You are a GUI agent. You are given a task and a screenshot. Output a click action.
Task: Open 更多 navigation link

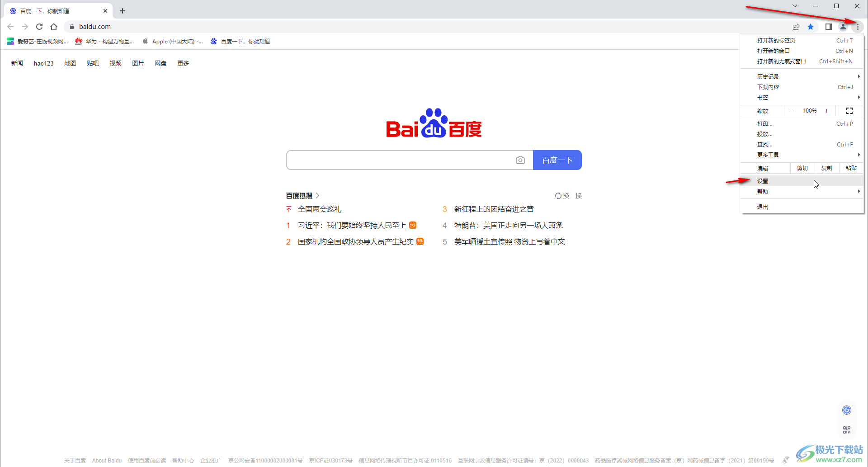coord(183,63)
